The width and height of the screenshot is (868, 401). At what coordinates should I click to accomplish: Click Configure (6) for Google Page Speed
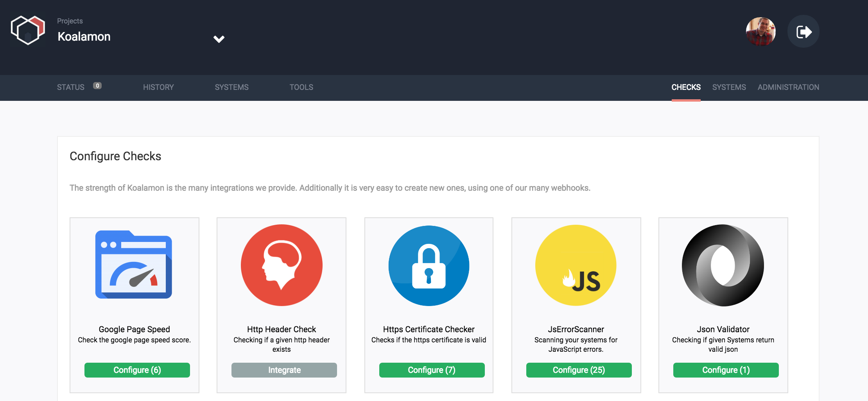pyautogui.click(x=137, y=370)
